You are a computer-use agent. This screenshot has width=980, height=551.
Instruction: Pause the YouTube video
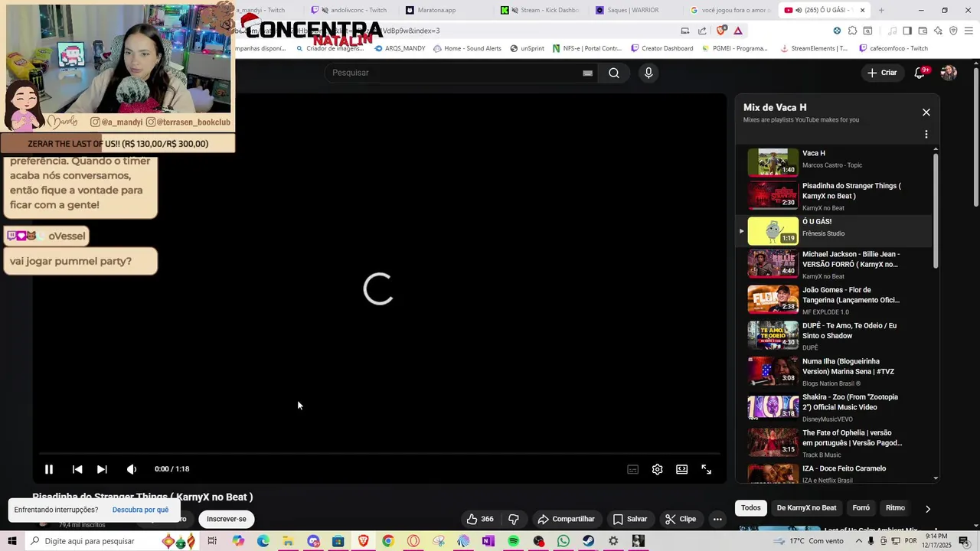(48, 469)
